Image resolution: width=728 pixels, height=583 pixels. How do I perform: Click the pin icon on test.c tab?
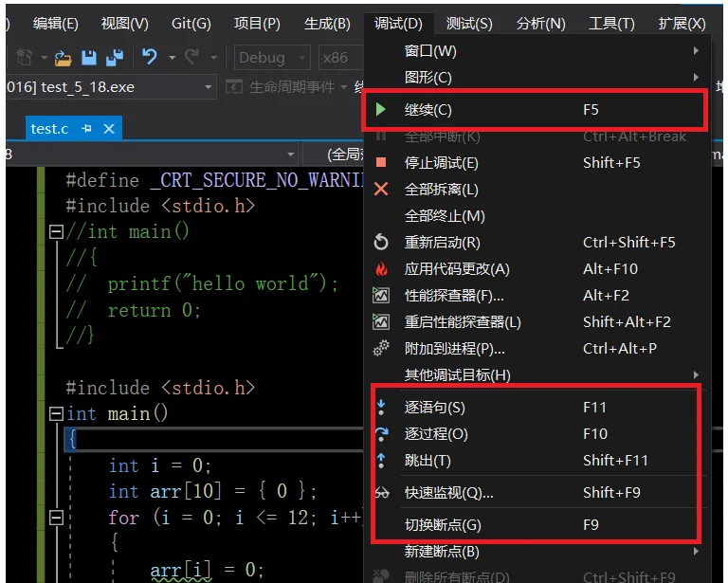point(86,129)
